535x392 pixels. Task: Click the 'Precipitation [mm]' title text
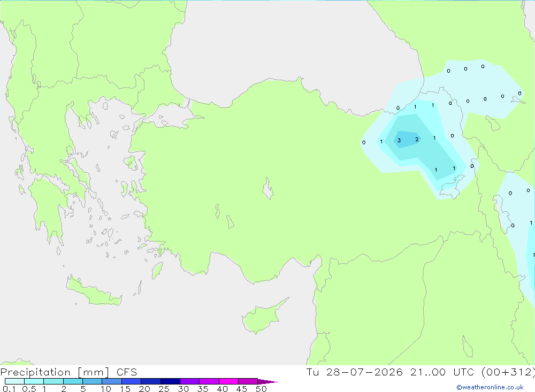pyautogui.click(x=55, y=372)
